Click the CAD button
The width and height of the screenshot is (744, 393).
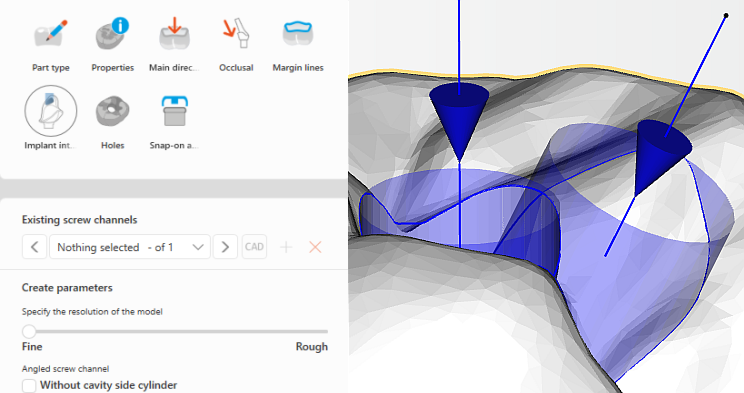(254, 247)
